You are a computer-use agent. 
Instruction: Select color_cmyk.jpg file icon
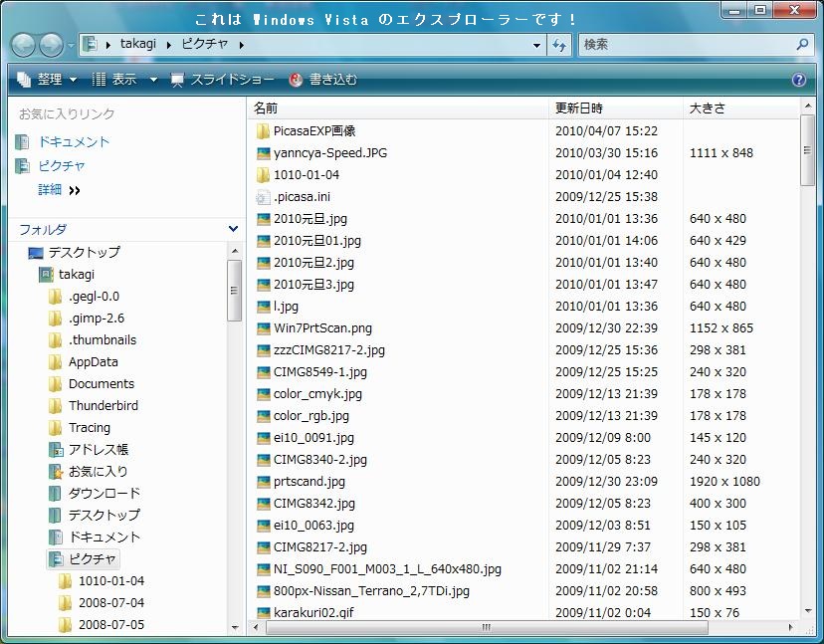click(x=264, y=394)
